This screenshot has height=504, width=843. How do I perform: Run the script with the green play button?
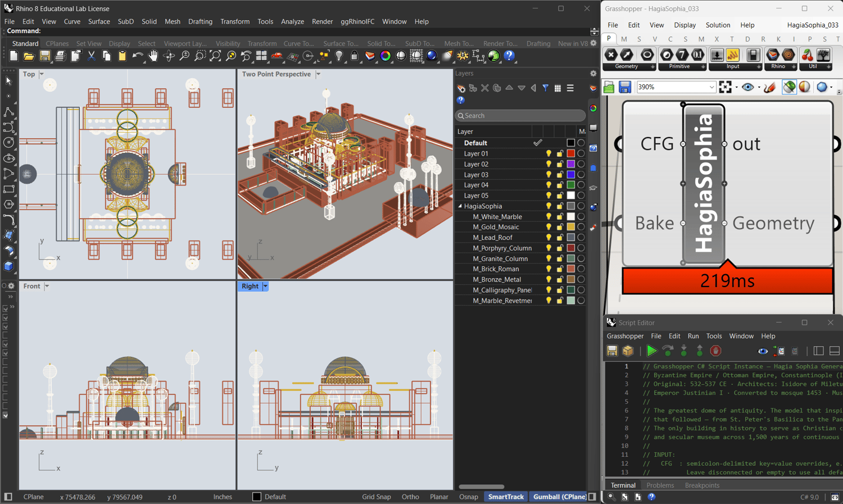[x=651, y=351]
